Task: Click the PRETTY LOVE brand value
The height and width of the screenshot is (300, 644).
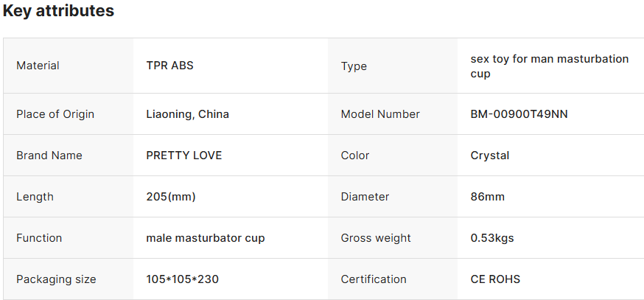Action: point(183,156)
